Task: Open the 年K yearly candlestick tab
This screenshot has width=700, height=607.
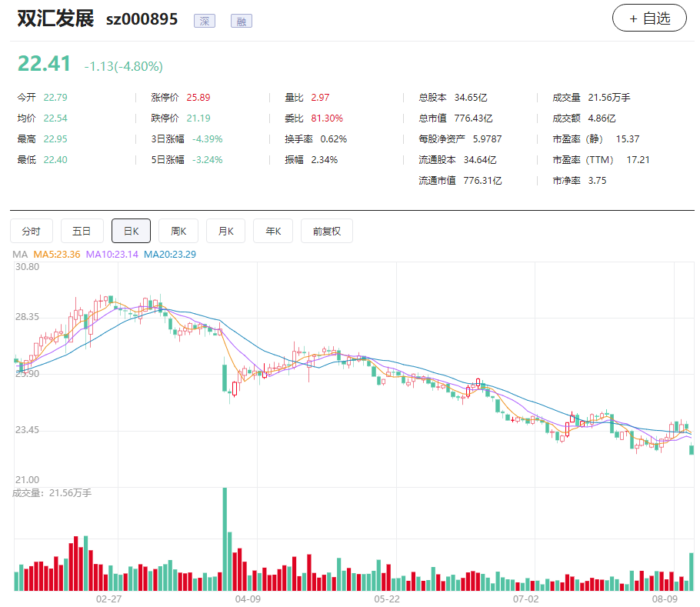Action: point(273,231)
